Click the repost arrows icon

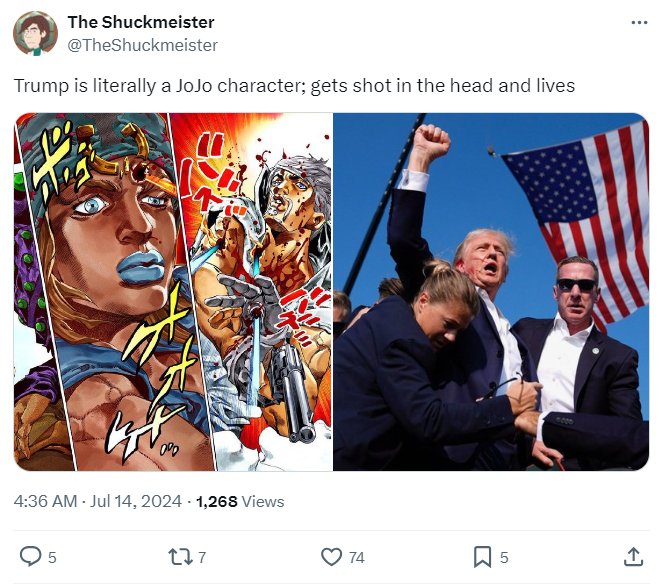(181, 557)
